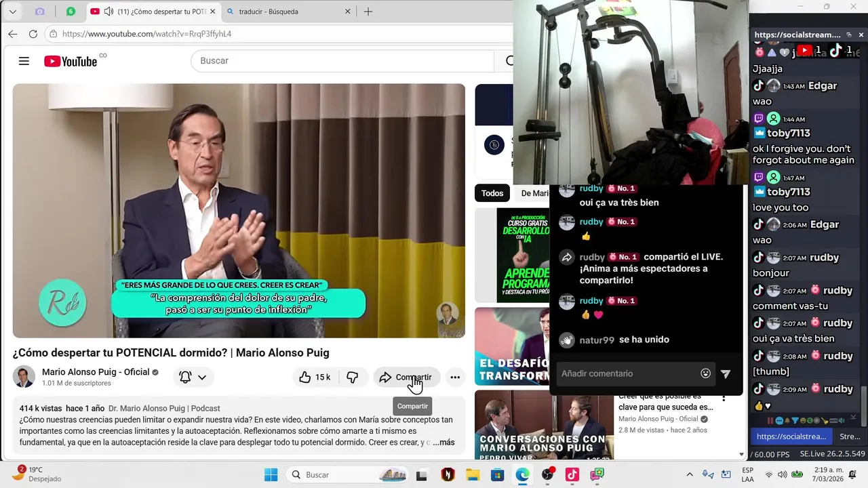Screen dimensions: 868x488
Task: Open the Dr. Mario Alonso Puig | Podcast link
Action: (x=164, y=408)
